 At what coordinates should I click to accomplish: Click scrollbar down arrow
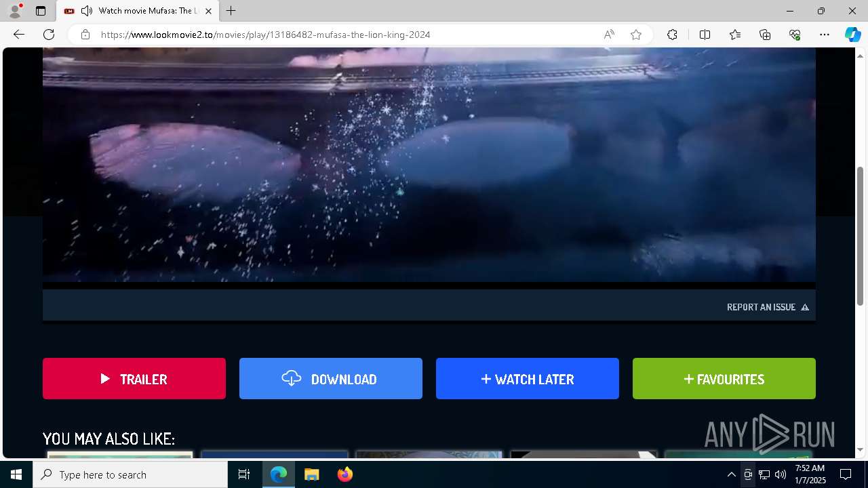tap(861, 449)
